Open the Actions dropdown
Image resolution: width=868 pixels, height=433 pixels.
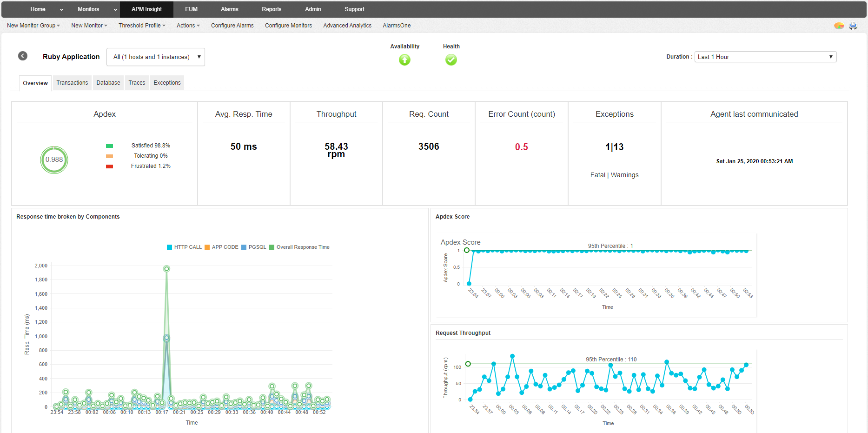point(188,26)
